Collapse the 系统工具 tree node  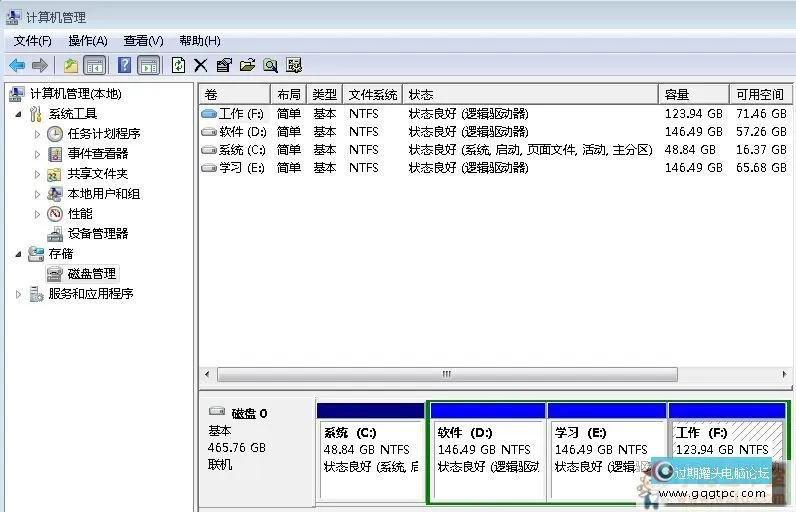click(19, 114)
